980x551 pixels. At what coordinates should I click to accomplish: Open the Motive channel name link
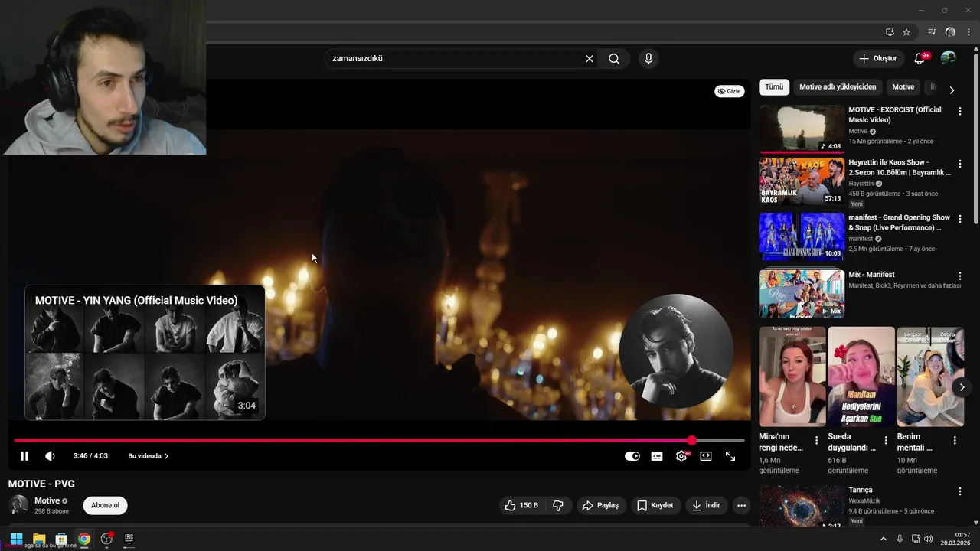47,501
